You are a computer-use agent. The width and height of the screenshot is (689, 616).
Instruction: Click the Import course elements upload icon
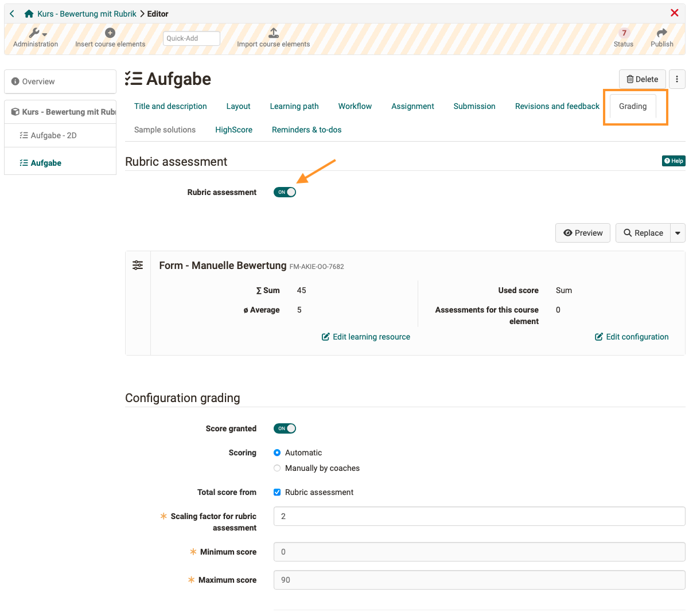coord(274,33)
